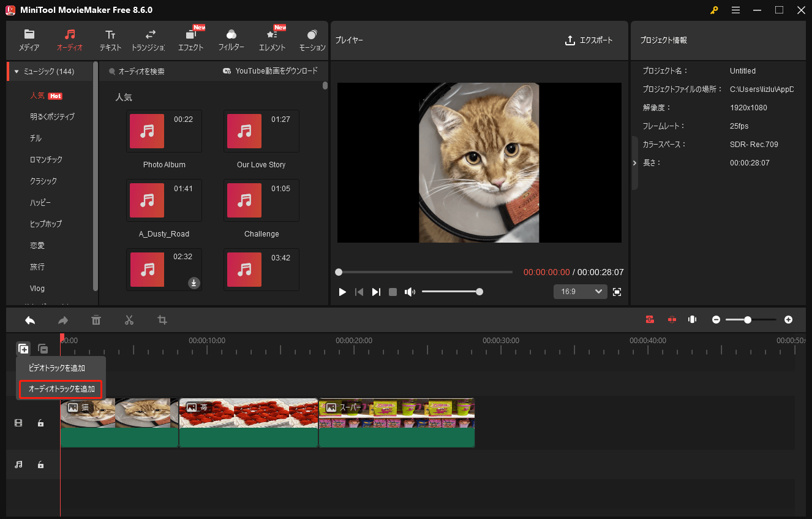
Task: Collapse the project info panel arrow
Action: [x=634, y=163]
